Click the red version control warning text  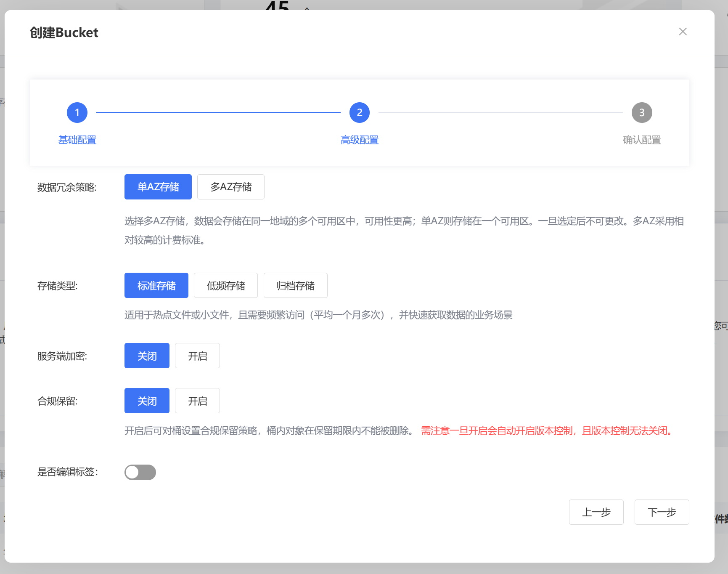(547, 431)
